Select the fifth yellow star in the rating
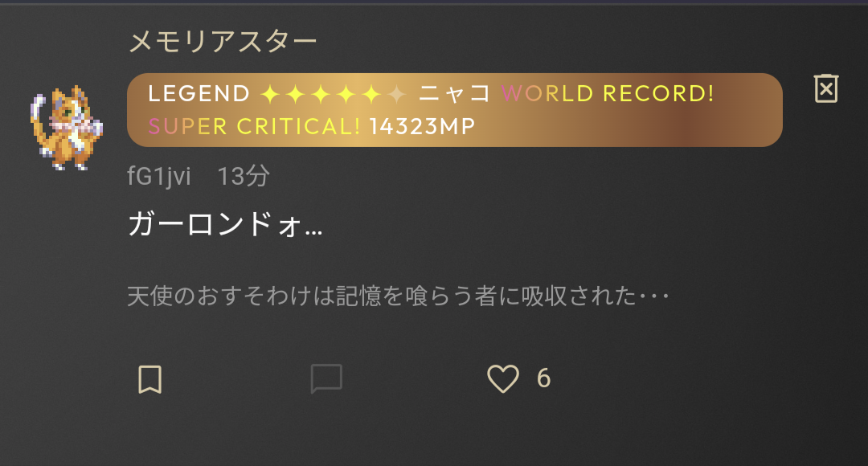The height and width of the screenshot is (466, 868). (x=371, y=95)
